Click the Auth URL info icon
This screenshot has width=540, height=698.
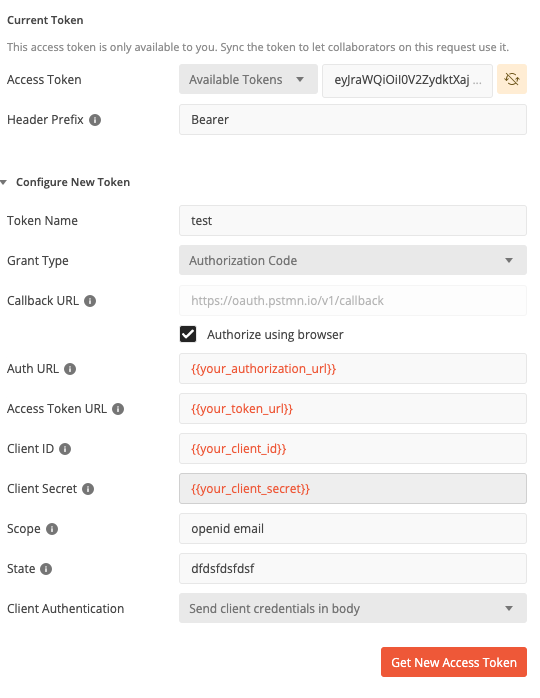tap(70, 369)
